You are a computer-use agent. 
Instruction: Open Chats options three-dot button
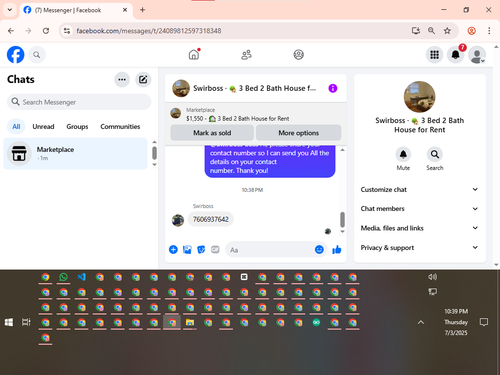(122, 79)
